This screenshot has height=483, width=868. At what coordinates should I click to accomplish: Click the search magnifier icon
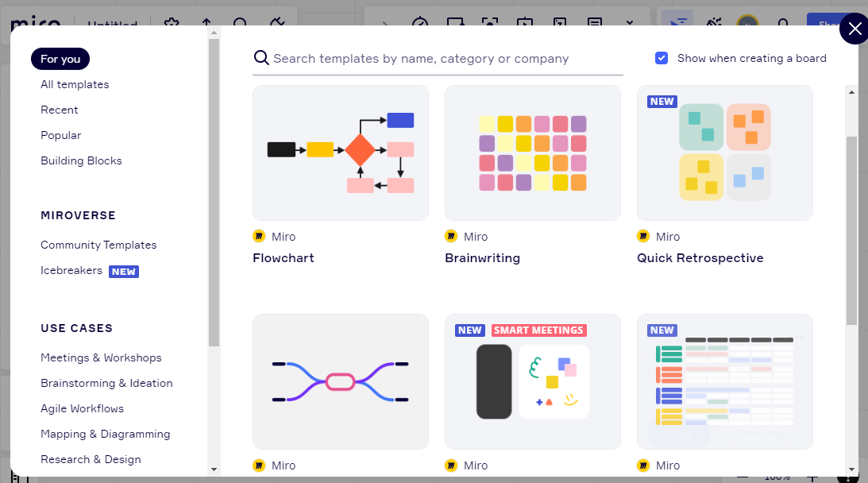click(x=261, y=58)
